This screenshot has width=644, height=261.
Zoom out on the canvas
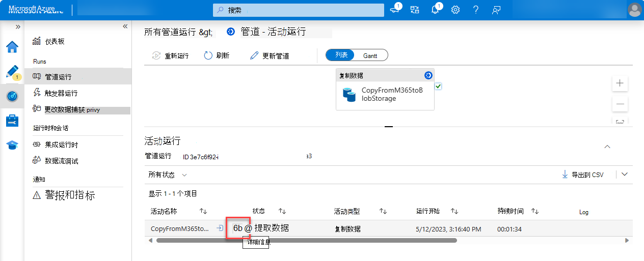pyautogui.click(x=620, y=104)
